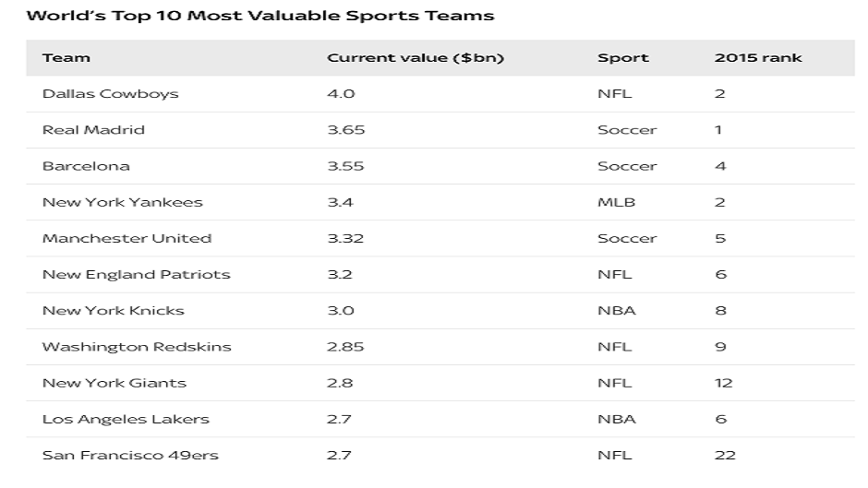Click the Dallas Cowboys team name
868x488 pixels.
pos(110,94)
